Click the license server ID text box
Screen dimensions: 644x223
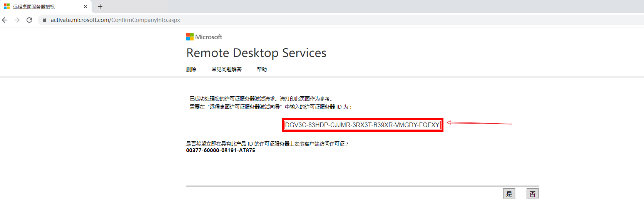[x=362, y=125]
